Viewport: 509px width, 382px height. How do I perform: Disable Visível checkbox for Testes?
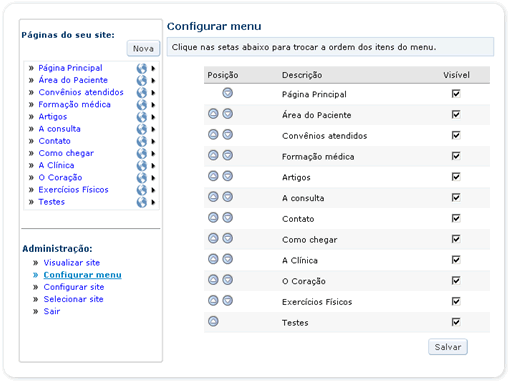click(456, 322)
